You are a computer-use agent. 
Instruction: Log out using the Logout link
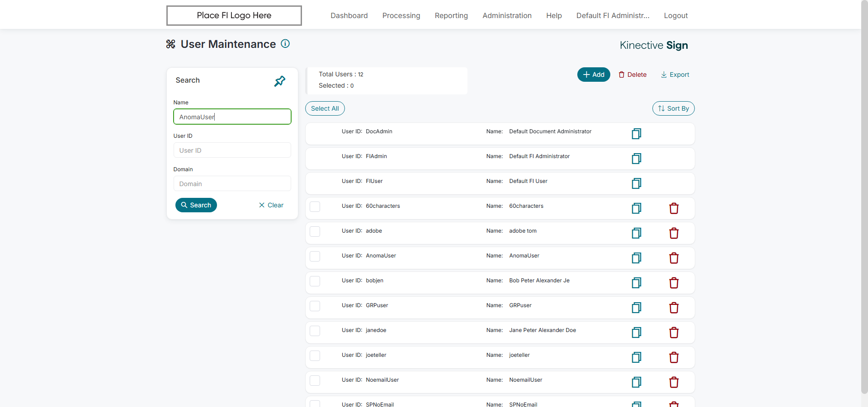676,15
